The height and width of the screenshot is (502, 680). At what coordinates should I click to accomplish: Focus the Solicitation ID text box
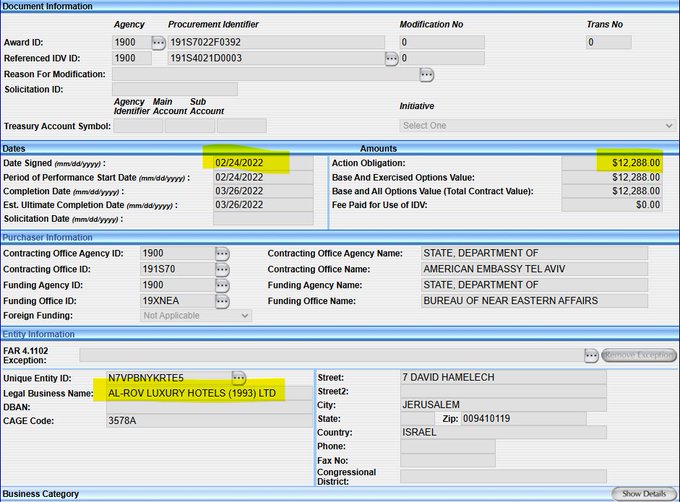[174, 90]
